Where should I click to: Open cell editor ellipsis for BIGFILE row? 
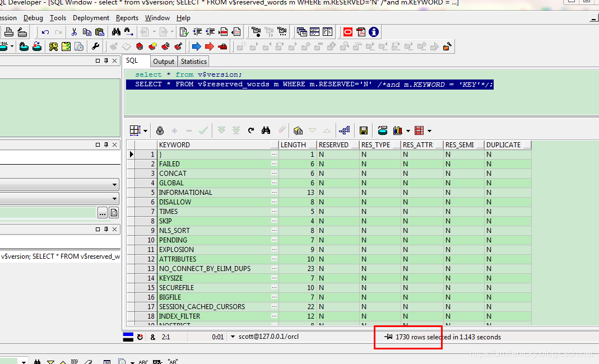(x=275, y=297)
